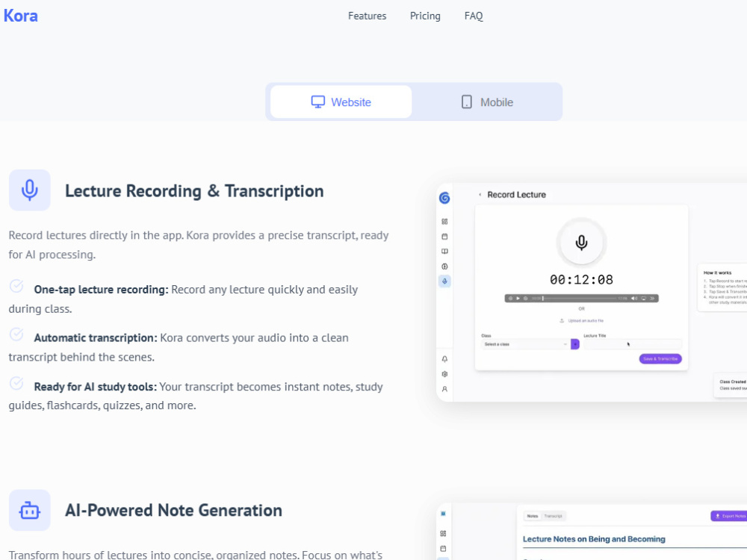Click Lecture Notes on Being and Becoming title

pyautogui.click(x=594, y=539)
